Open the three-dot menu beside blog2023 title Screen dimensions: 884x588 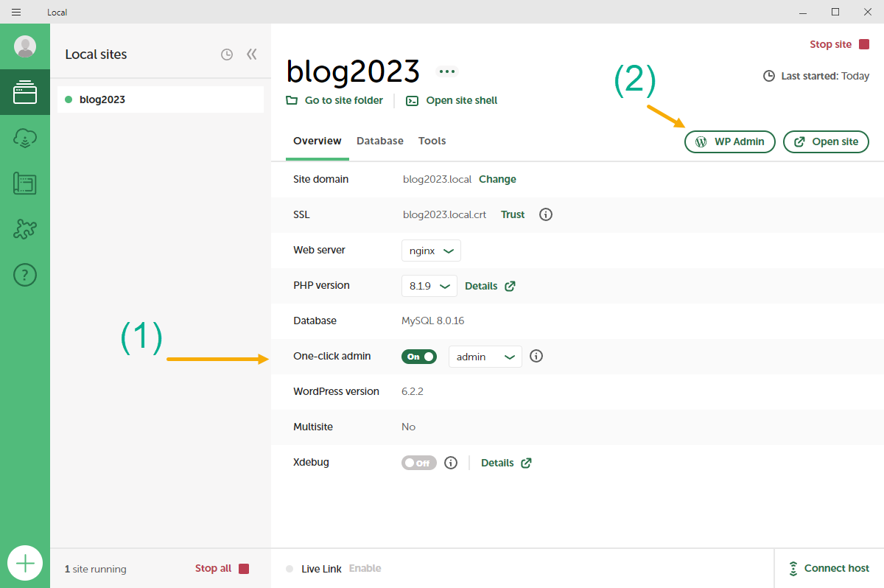click(447, 71)
